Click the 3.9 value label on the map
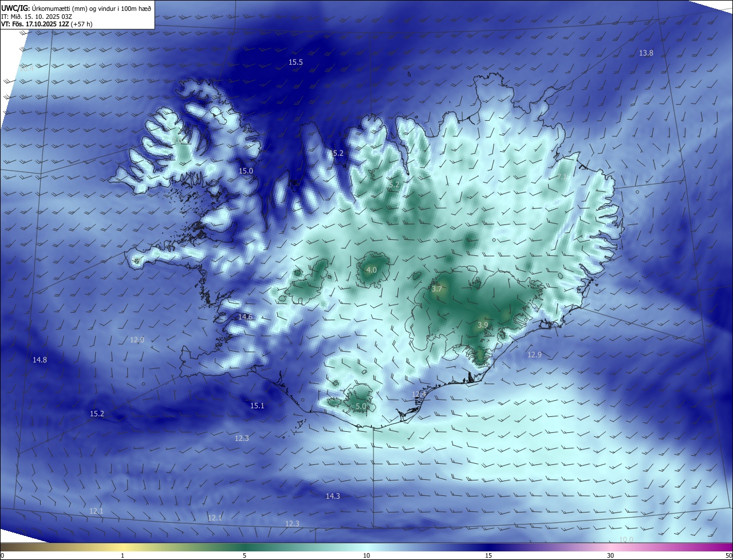Image resolution: width=733 pixels, height=560 pixels. point(483,325)
